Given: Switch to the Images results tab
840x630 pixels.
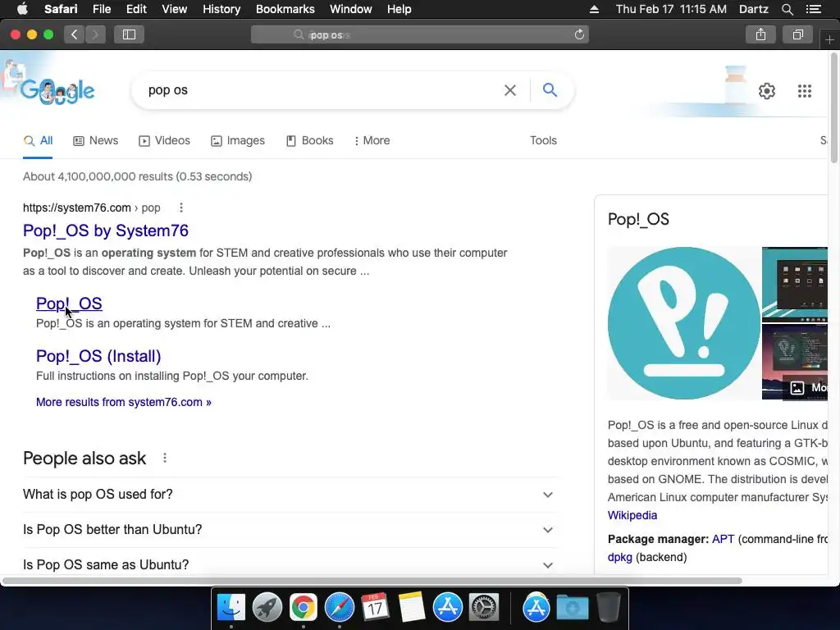Looking at the screenshot, I should pyautogui.click(x=238, y=140).
